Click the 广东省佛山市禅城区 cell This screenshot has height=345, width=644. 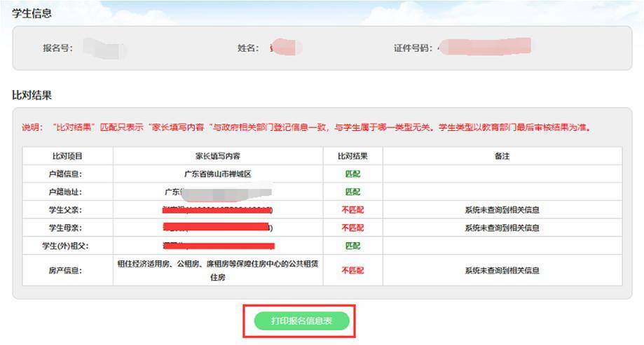coord(218,174)
